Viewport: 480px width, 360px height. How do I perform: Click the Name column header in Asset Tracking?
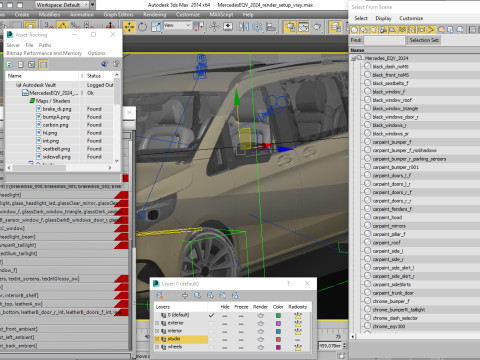tap(43, 76)
